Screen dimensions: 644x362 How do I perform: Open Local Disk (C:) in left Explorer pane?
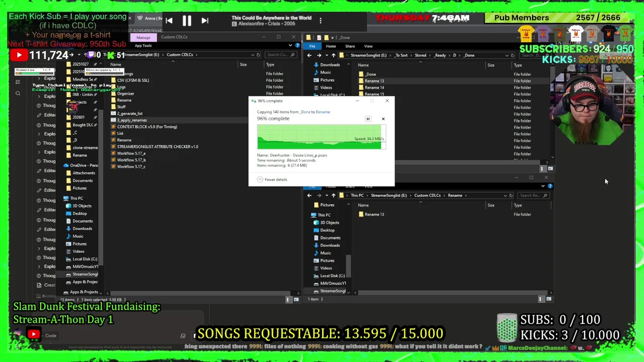[85, 259]
